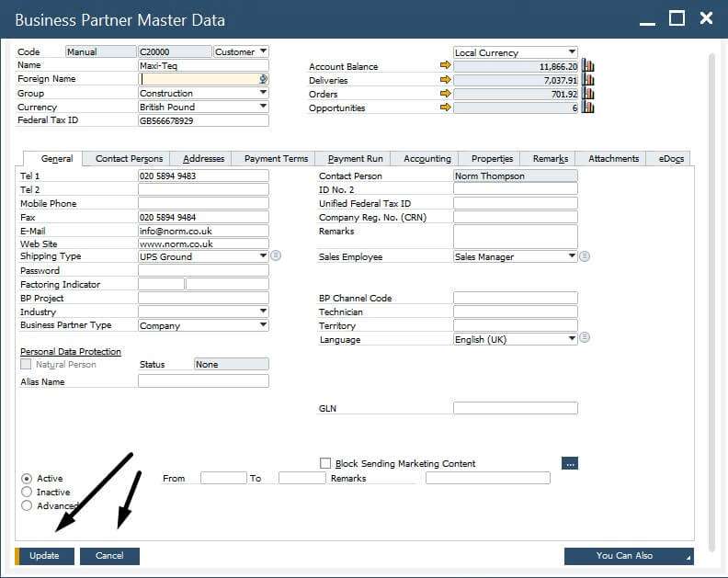The image size is (728, 578).
Task: Select the Inactive radio button
Action: click(27, 492)
